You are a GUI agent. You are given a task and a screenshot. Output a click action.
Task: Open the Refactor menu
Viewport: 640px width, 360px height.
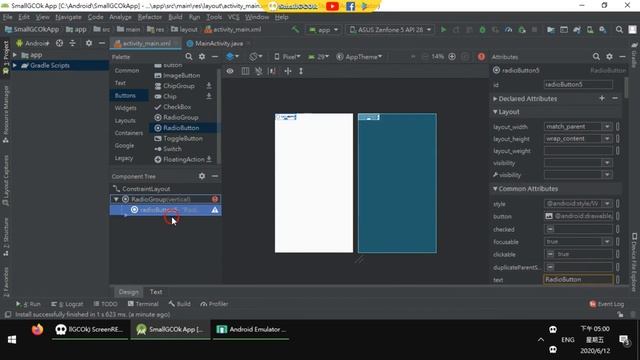pos(149,17)
